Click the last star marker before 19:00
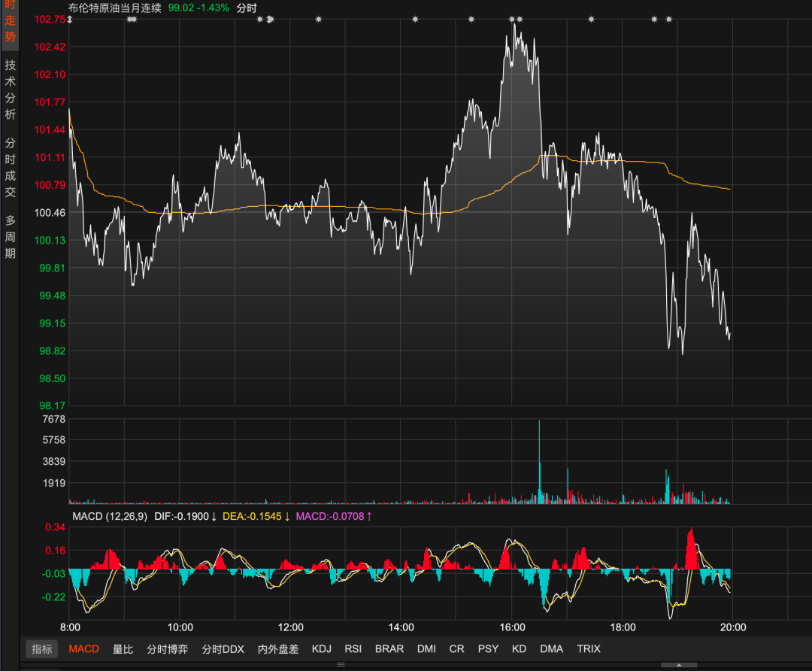The height and width of the screenshot is (671, 812). (x=668, y=19)
